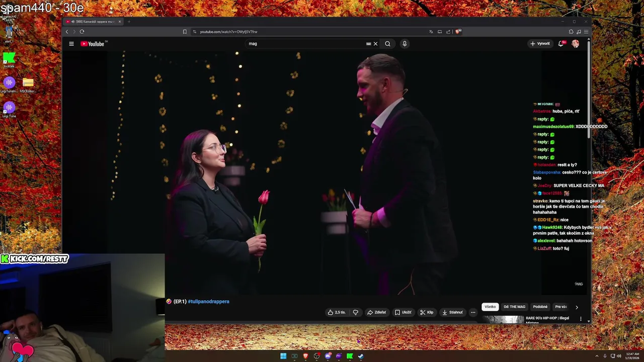Select the Podobné filter chip
Viewport: 644px width, 362px height.
(540, 307)
